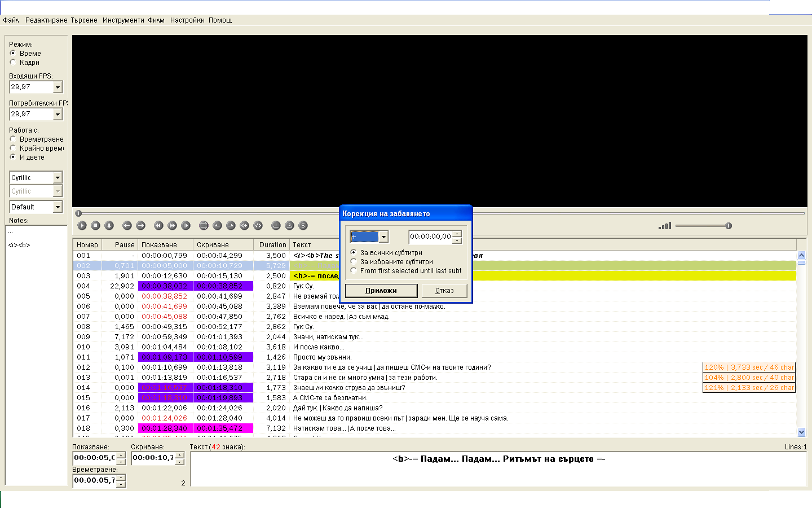Click the Приложи button

click(381, 291)
